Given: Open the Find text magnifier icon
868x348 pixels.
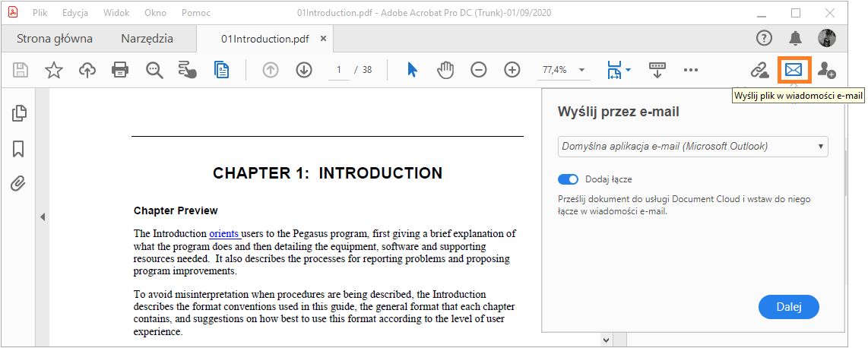Looking at the screenshot, I should click(154, 70).
